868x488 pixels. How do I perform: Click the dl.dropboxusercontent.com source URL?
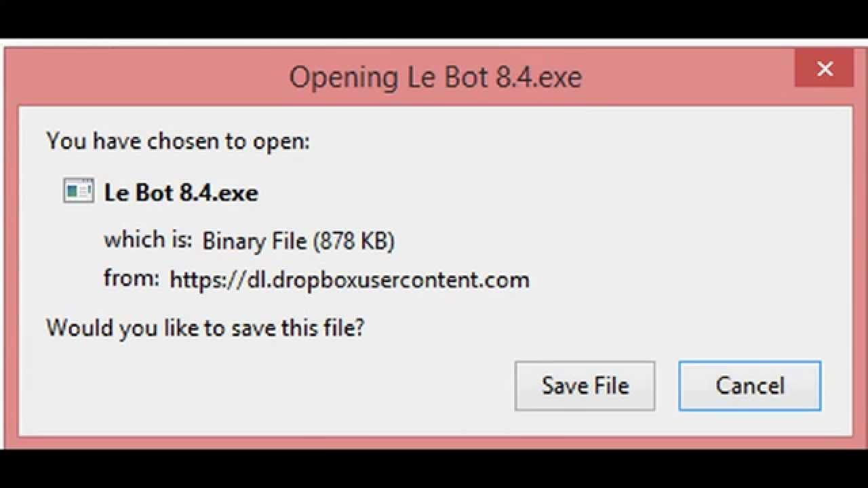[349, 279]
